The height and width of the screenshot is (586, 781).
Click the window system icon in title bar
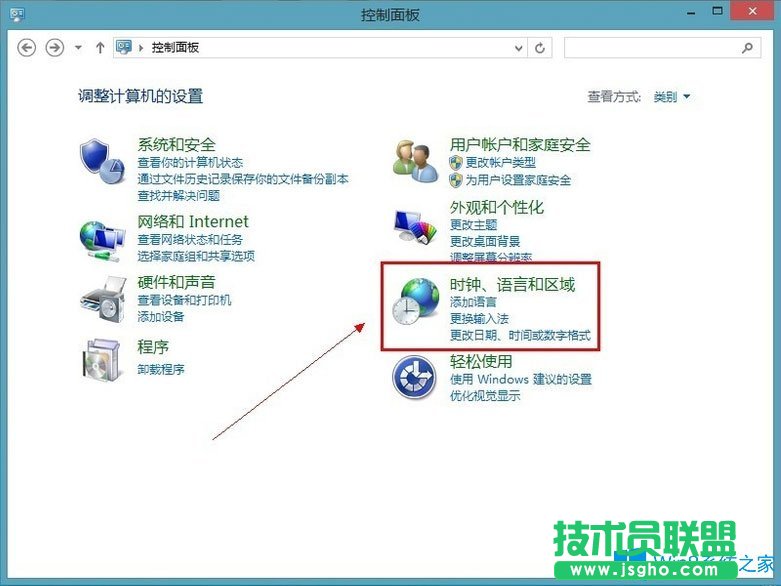click(x=17, y=14)
